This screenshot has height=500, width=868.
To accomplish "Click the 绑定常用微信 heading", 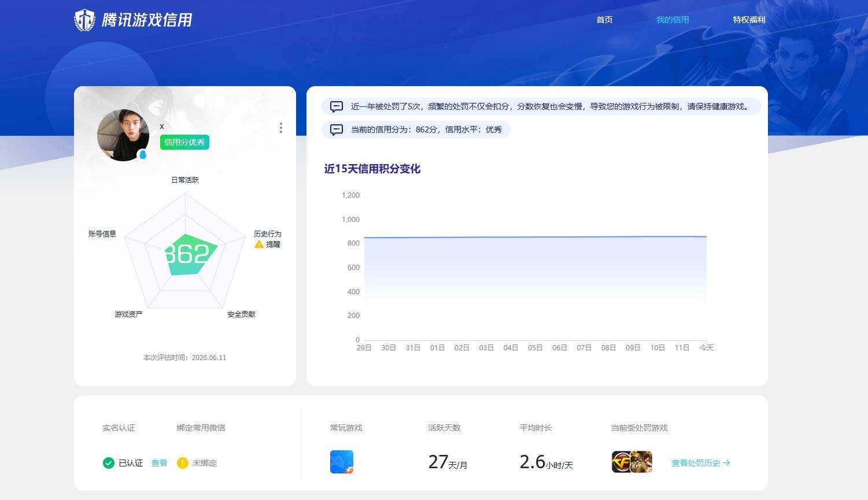I will tap(201, 428).
